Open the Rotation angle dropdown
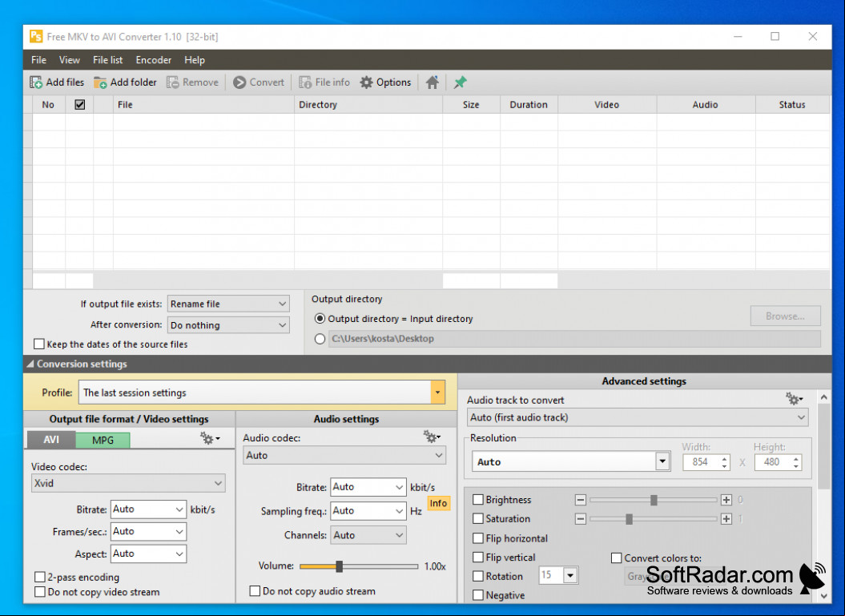The image size is (845, 616). (570, 576)
